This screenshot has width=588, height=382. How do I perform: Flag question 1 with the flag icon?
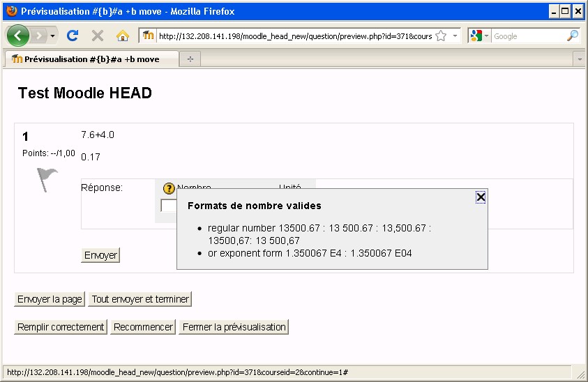(47, 180)
